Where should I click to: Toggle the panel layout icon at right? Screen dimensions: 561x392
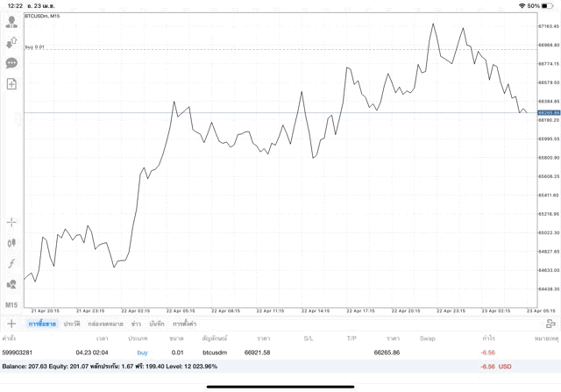pyautogui.click(x=550, y=324)
